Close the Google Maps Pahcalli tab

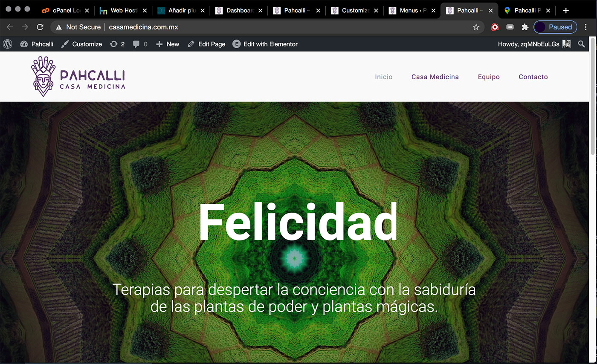(x=548, y=11)
